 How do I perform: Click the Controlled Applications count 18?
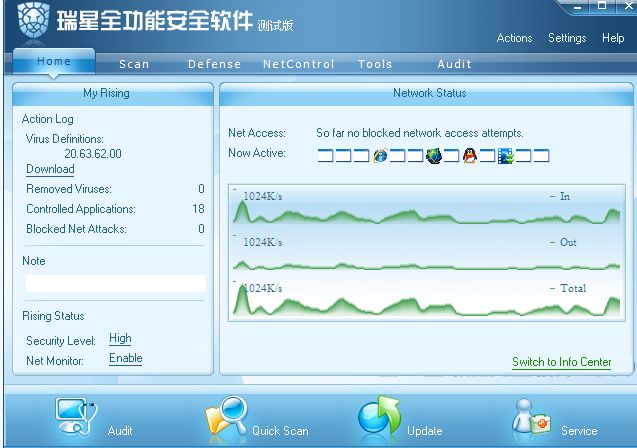(198, 209)
